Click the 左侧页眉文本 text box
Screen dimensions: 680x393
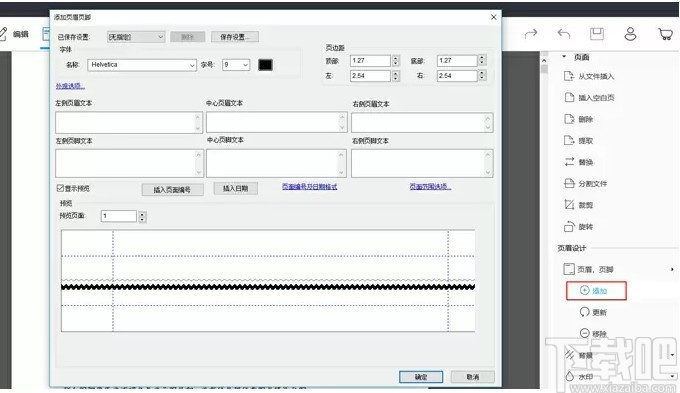point(129,123)
